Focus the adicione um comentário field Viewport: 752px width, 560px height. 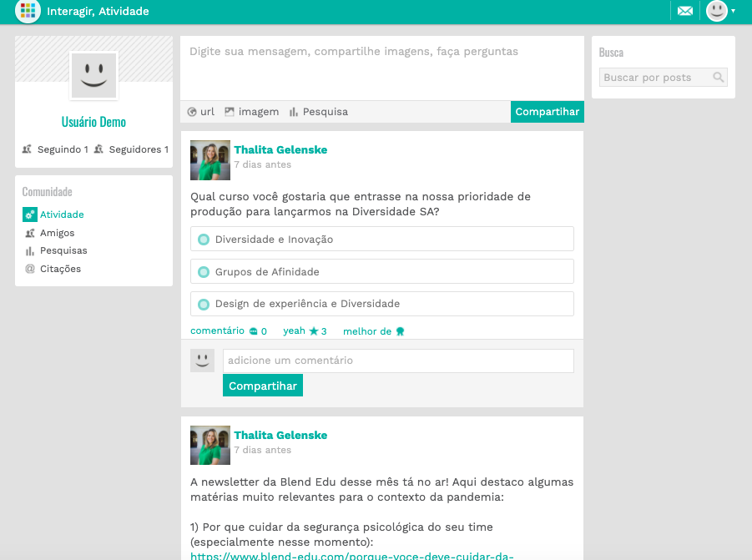(x=397, y=361)
